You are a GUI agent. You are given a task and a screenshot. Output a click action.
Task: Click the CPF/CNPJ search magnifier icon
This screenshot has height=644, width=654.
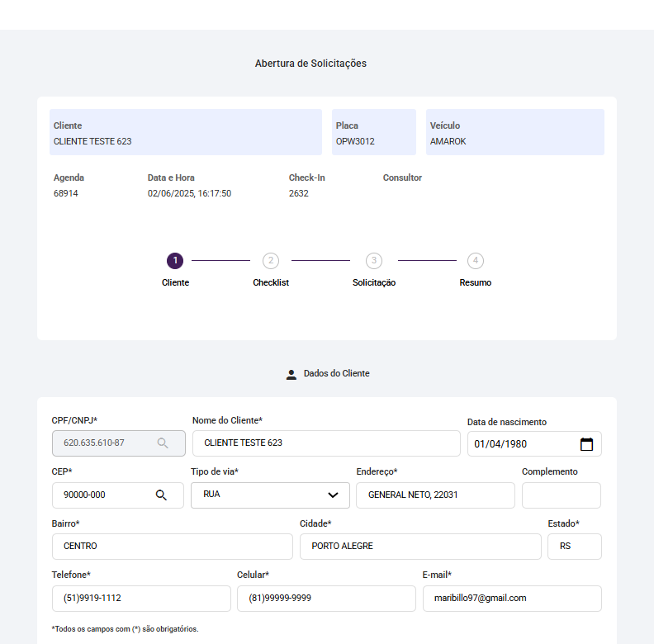tap(163, 443)
